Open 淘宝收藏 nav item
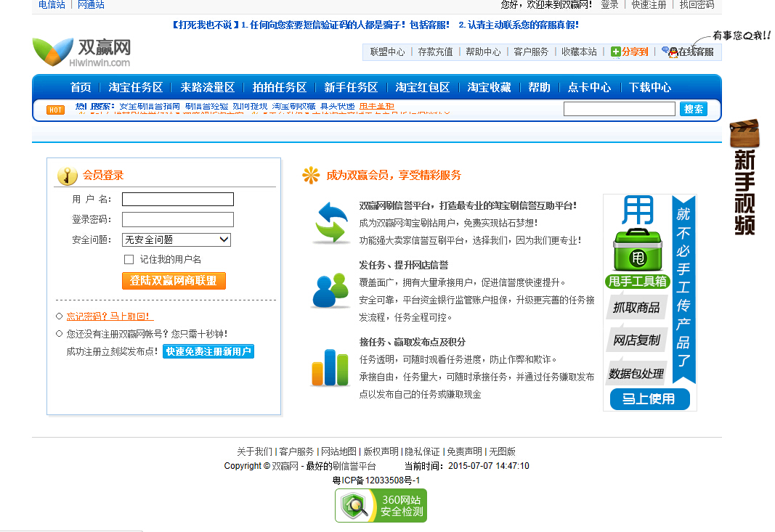 489,87
